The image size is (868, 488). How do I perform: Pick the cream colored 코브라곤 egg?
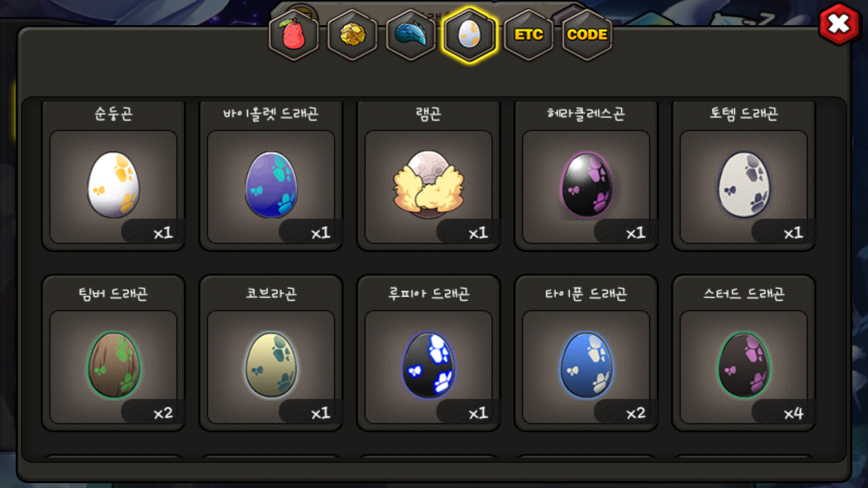(271, 365)
